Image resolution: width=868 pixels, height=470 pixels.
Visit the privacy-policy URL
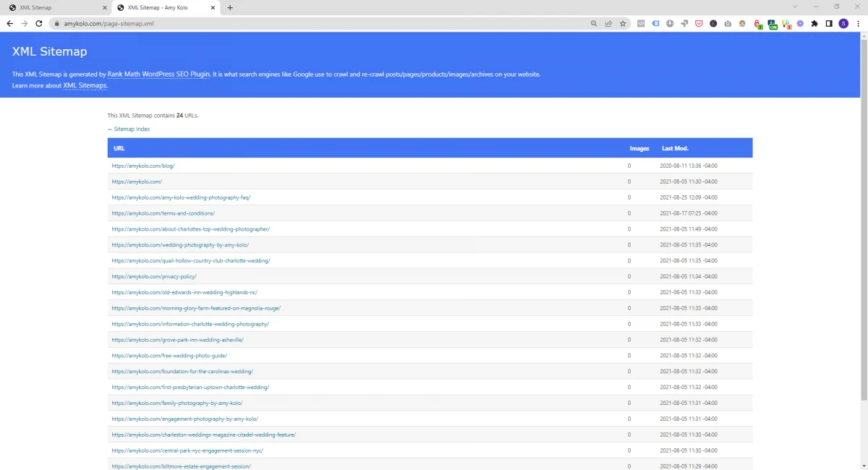(154, 276)
